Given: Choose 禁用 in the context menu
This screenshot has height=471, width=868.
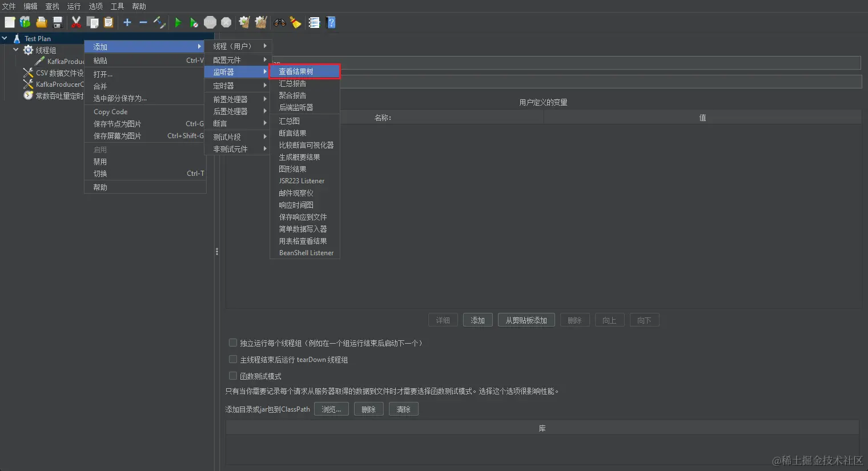Looking at the screenshot, I should [145, 162].
